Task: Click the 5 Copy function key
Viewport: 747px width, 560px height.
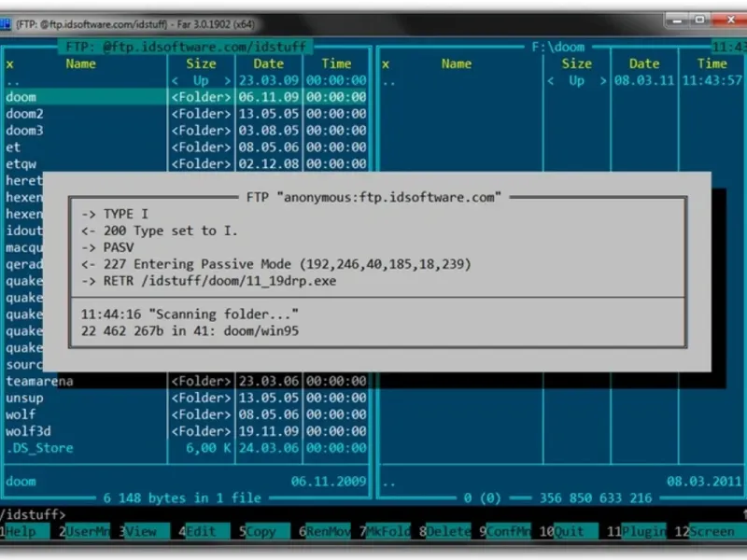Action: [264, 531]
